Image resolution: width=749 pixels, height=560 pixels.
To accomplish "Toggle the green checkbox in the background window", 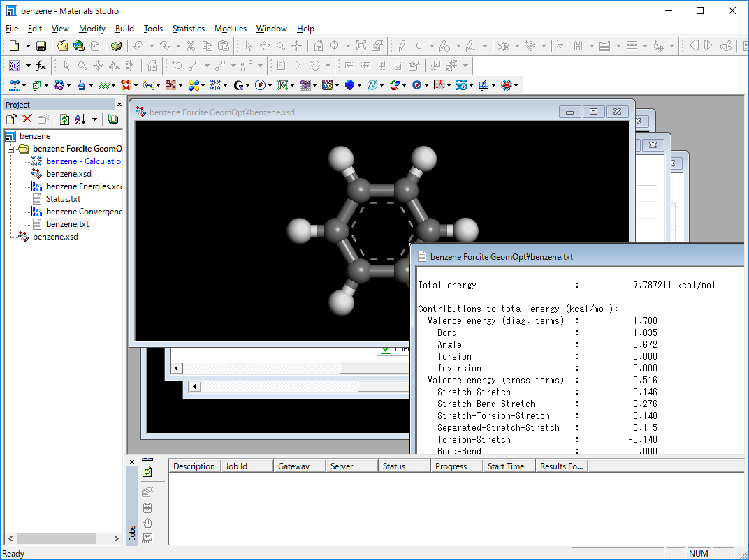I will click(385, 349).
